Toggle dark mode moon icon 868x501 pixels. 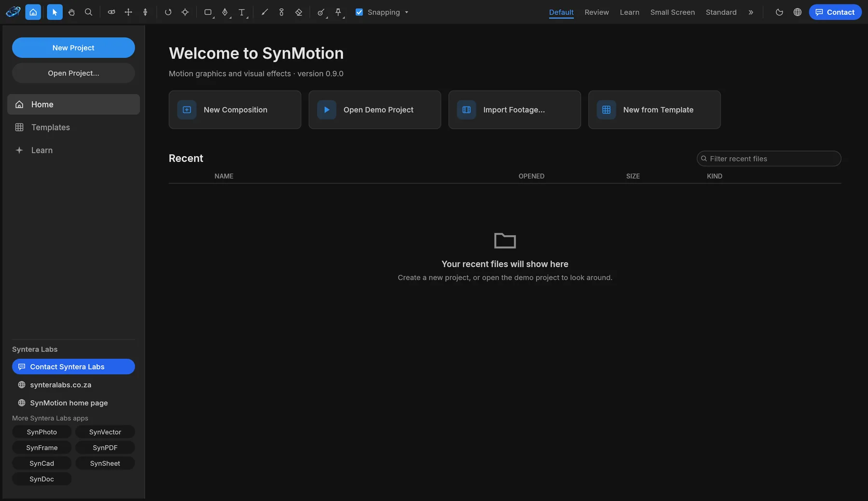click(x=779, y=12)
